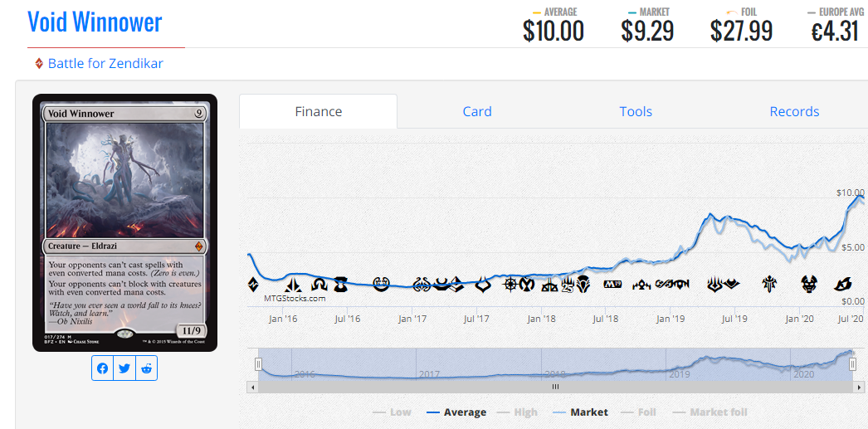
Task: Click the Kaladesh set marker near Jan '17
Action: point(382,285)
